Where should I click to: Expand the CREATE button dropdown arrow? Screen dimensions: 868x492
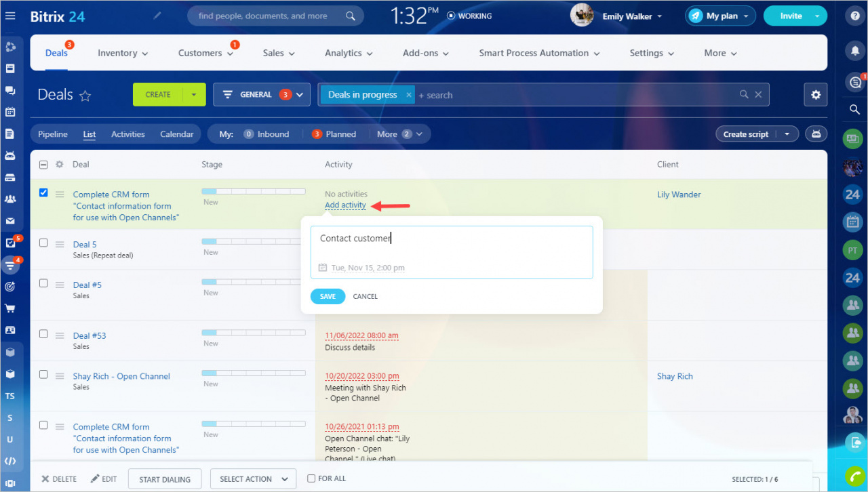pyautogui.click(x=194, y=95)
